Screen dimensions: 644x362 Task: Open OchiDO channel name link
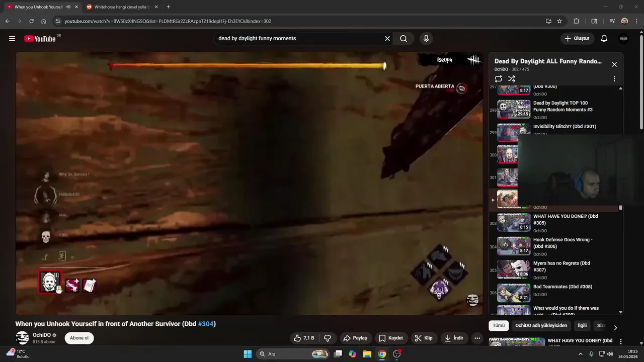[42, 335]
